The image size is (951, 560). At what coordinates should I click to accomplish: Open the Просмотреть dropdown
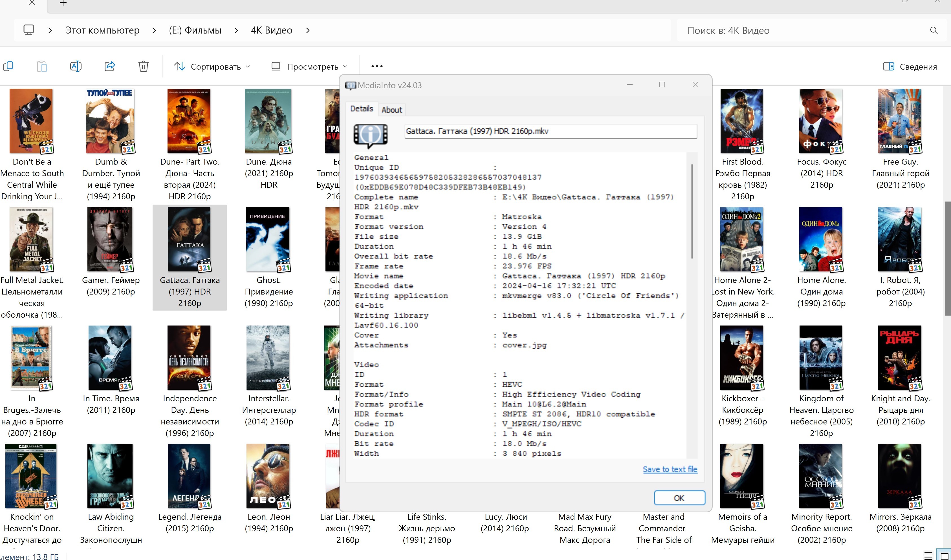click(x=309, y=67)
